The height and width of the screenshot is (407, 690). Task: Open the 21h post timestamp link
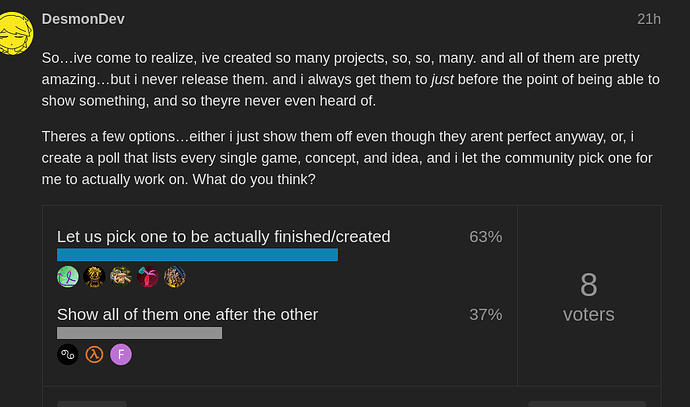[x=649, y=19]
